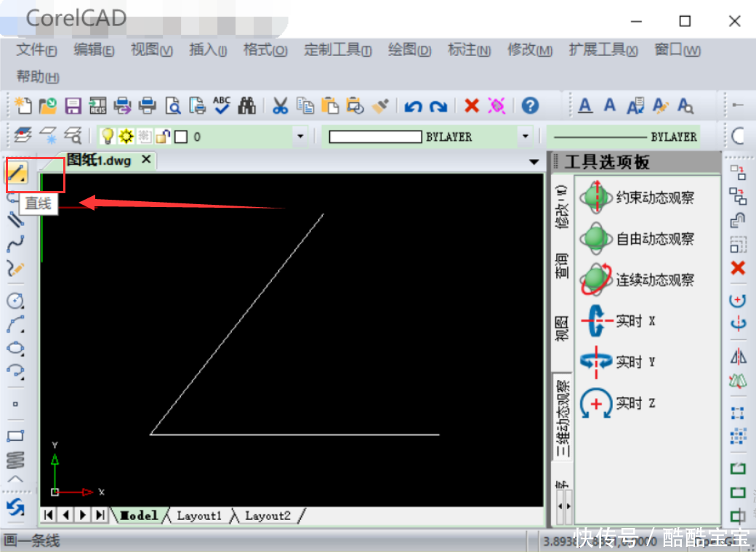Click the Mirror tool in right toolbar
Image resolution: width=756 pixels, height=552 pixels.
(738, 357)
